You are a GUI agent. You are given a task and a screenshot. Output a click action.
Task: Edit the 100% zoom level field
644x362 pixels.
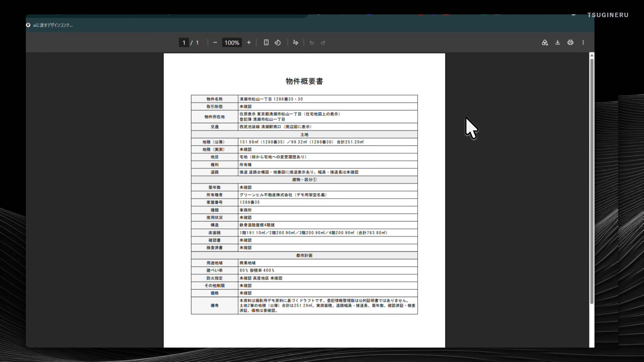[232, 43]
